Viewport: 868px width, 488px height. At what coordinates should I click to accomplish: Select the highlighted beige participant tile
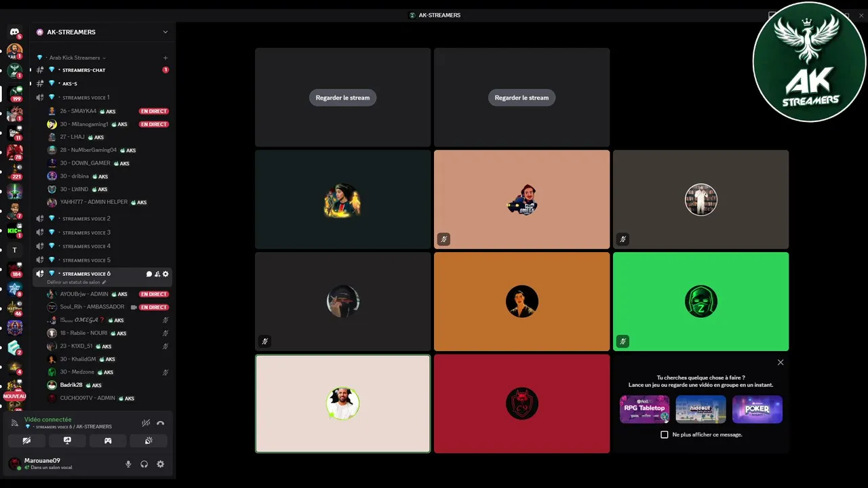tap(342, 404)
